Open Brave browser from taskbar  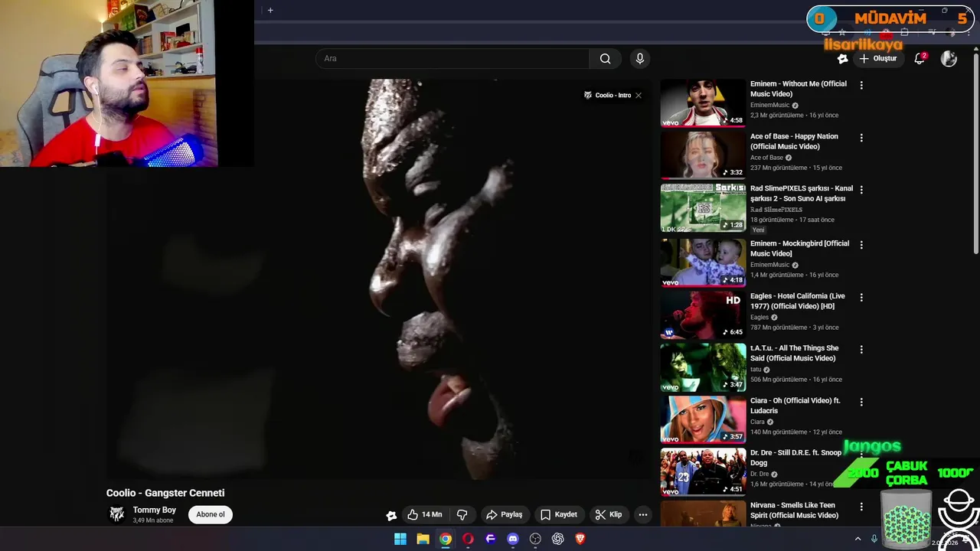coord(580,539)
